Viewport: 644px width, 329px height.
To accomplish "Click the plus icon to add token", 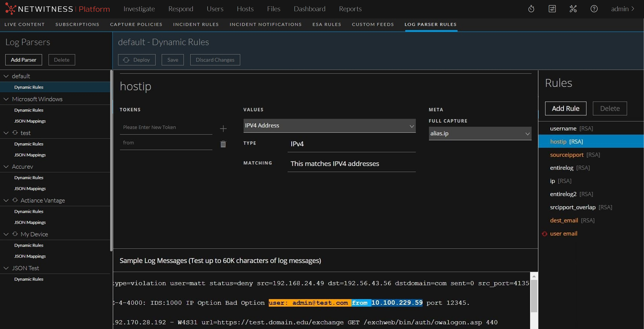I will (223, 129).
